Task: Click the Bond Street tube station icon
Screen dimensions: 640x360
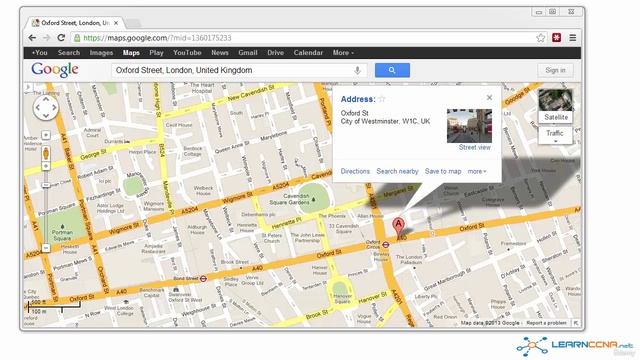Action: coord(203,278)
